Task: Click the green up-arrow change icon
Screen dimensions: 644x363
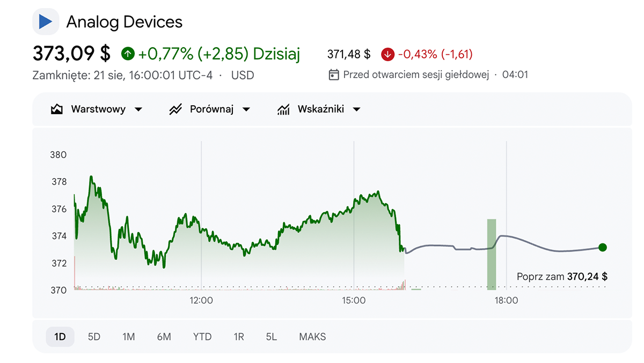Action: (x=128, y=54)
